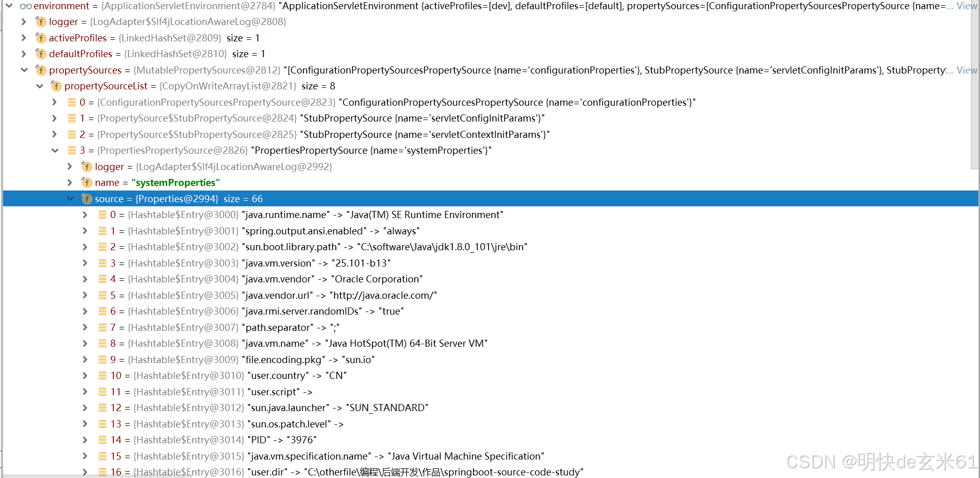Image resolution: width=980 pixels, height=478 pixels.
Task: Select the PID 3976 entry row
Action: tap(491, 440)
